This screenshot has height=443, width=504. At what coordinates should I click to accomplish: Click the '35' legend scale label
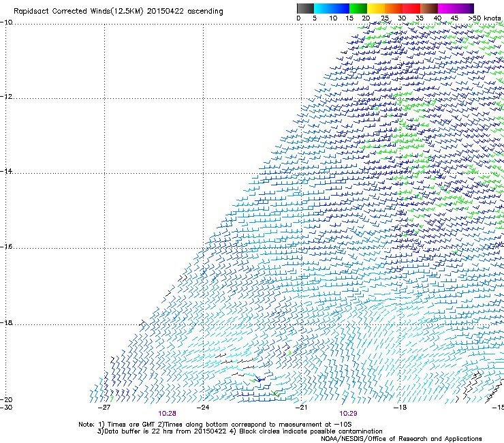click(x=420, y=18)
